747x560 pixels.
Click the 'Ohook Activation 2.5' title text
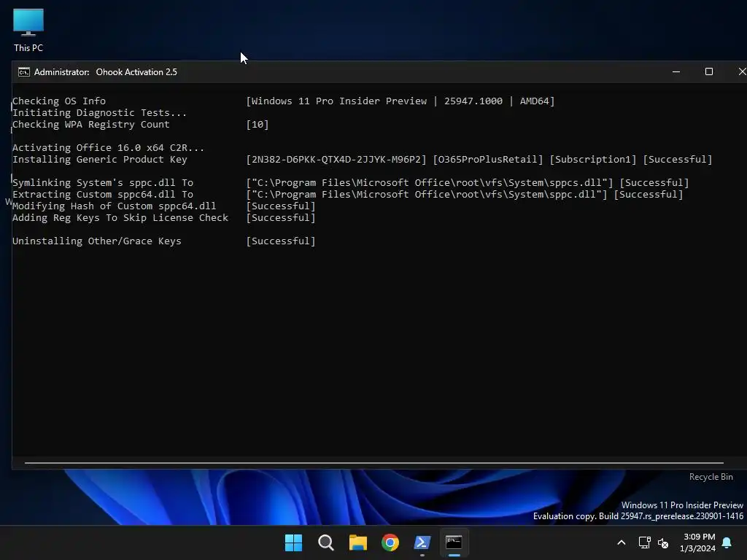[136, 72]
